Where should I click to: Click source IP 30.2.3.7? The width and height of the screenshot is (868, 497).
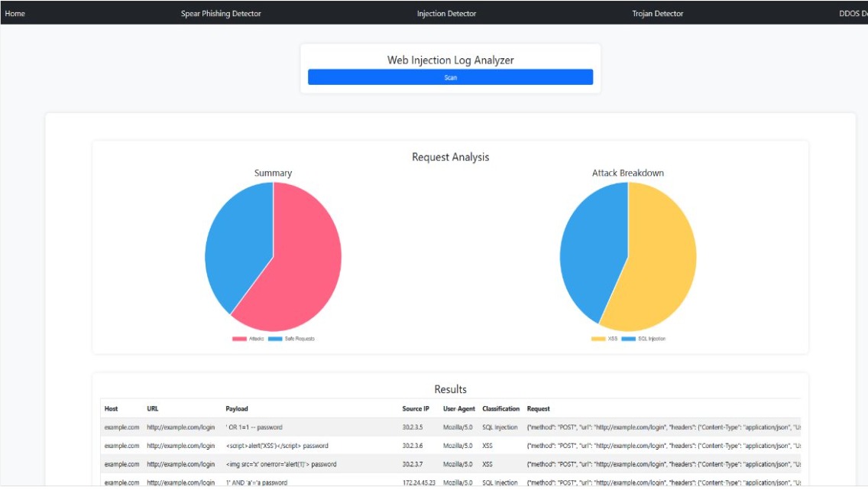413,464
